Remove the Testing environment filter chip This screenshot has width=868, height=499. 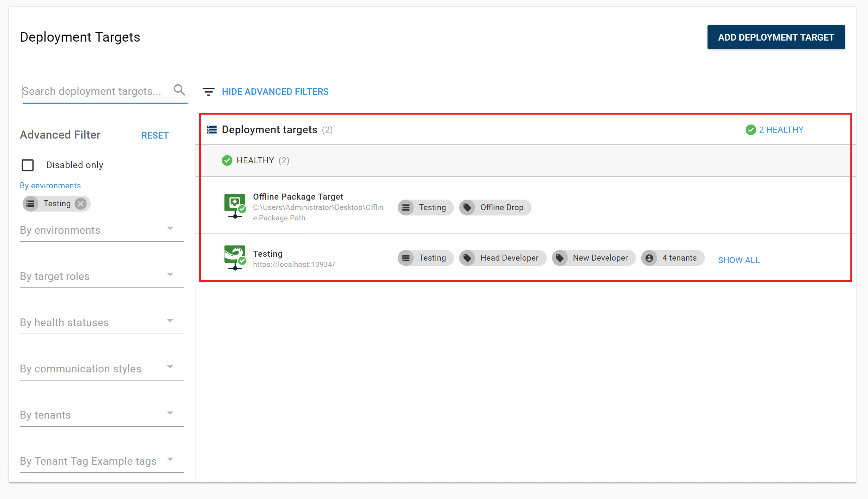[81, 203]
